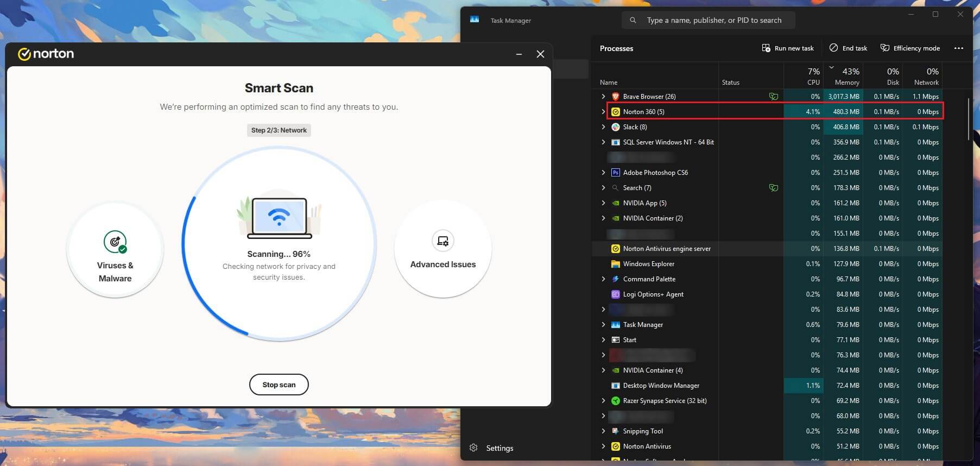The height and width of the screenshot is (466, 980).
Task: Click Run new task in Task Manager
Action: click(788, 48)
